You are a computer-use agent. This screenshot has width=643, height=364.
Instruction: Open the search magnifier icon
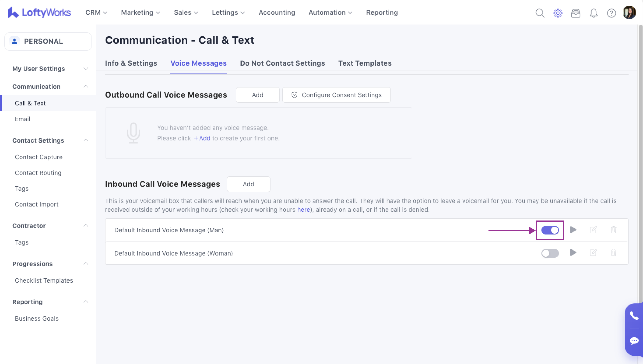pos(540,13)
